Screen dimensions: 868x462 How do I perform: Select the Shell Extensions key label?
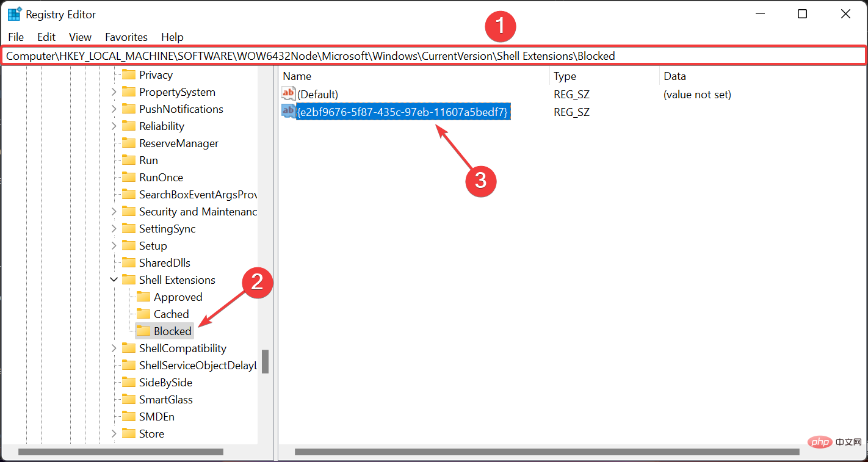click(x=177, y=280)
